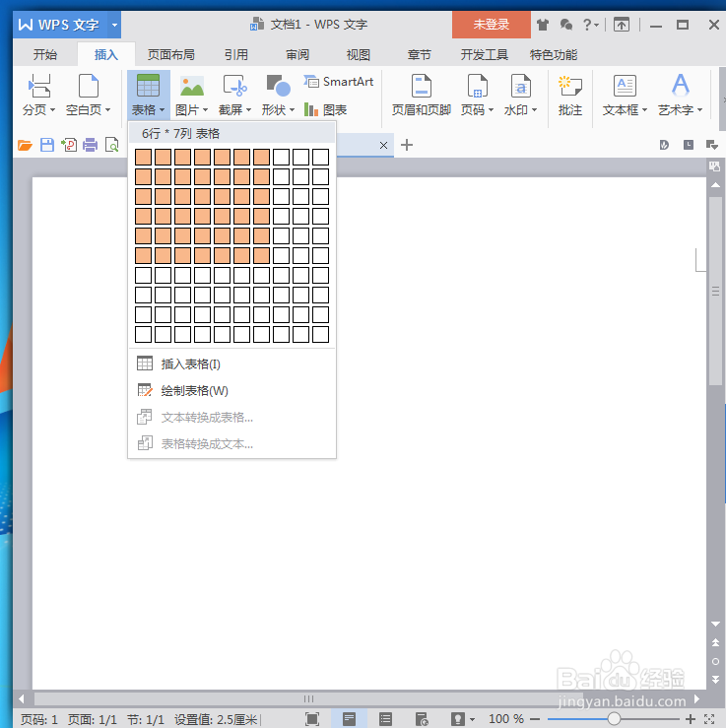Viewport: 726px width, 728px height.
Task: Click the zoom slider handle
Action: 614,719
